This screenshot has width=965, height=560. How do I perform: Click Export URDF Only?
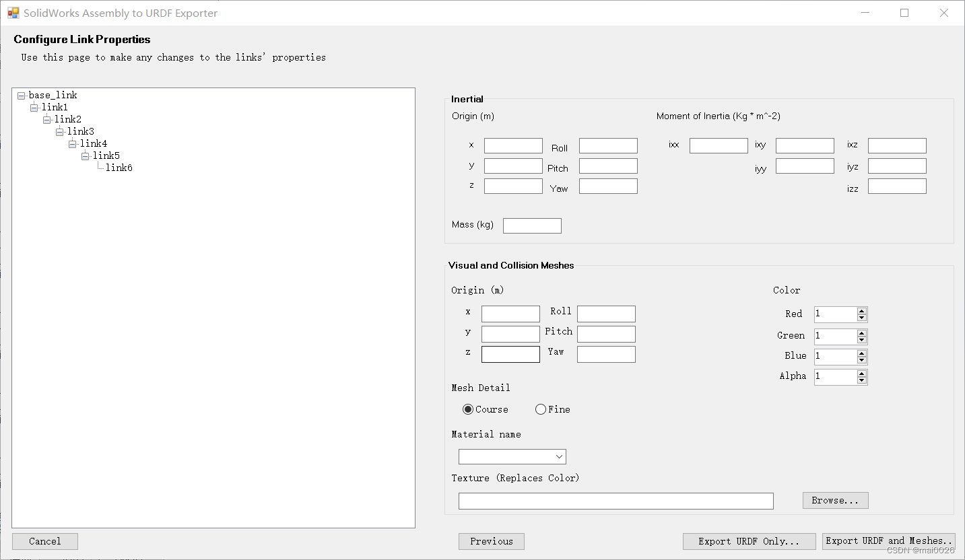pos(749,541)
